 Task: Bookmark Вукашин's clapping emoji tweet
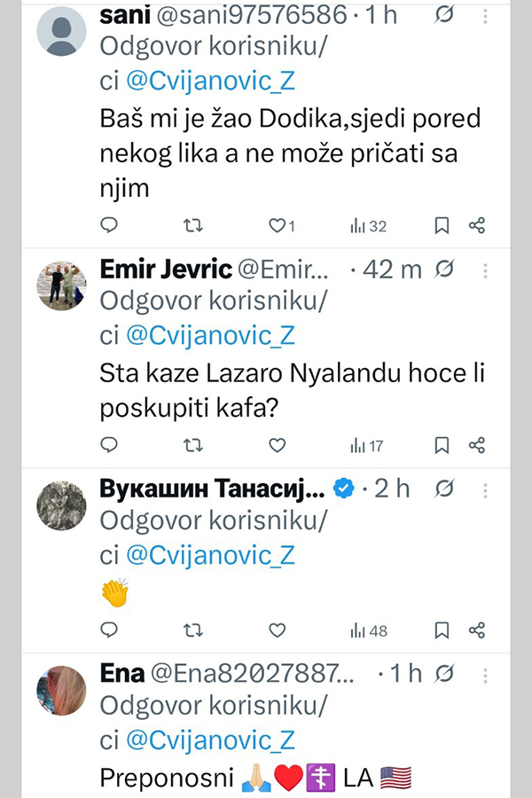pos(442,630)
